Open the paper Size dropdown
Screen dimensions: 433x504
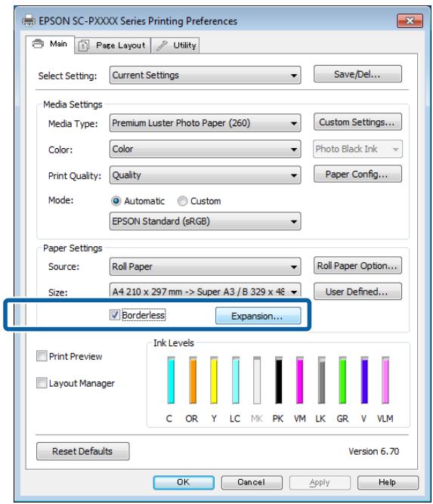(205, 292)
